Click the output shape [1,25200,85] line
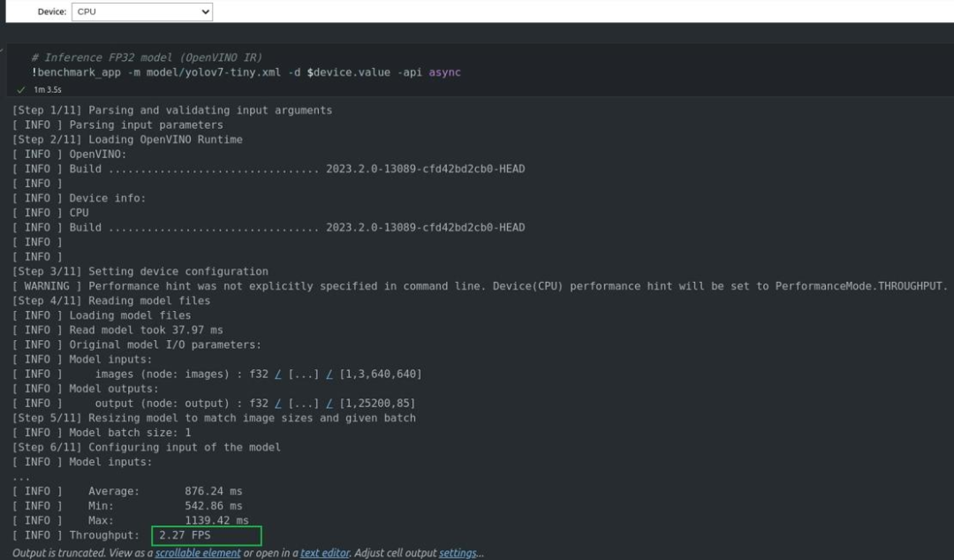 click(214, 404)
